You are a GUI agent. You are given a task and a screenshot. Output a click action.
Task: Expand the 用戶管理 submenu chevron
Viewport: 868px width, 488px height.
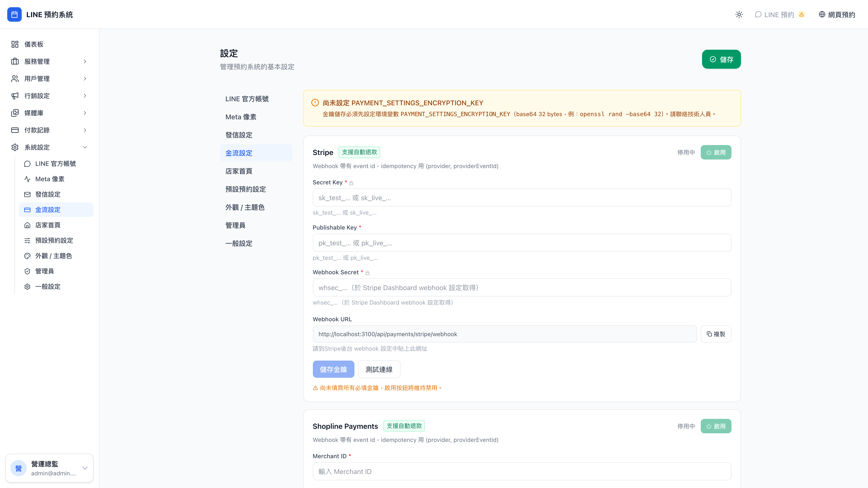85,78
